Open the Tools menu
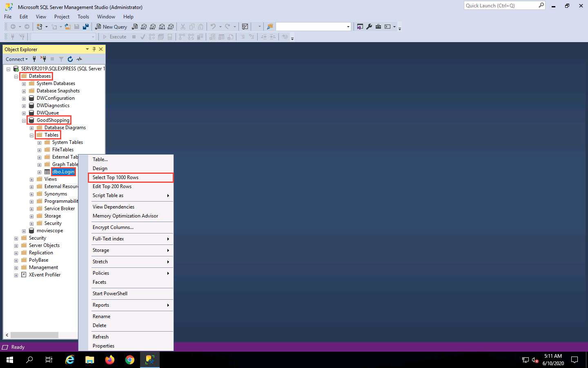 click(x=83, y=17)
